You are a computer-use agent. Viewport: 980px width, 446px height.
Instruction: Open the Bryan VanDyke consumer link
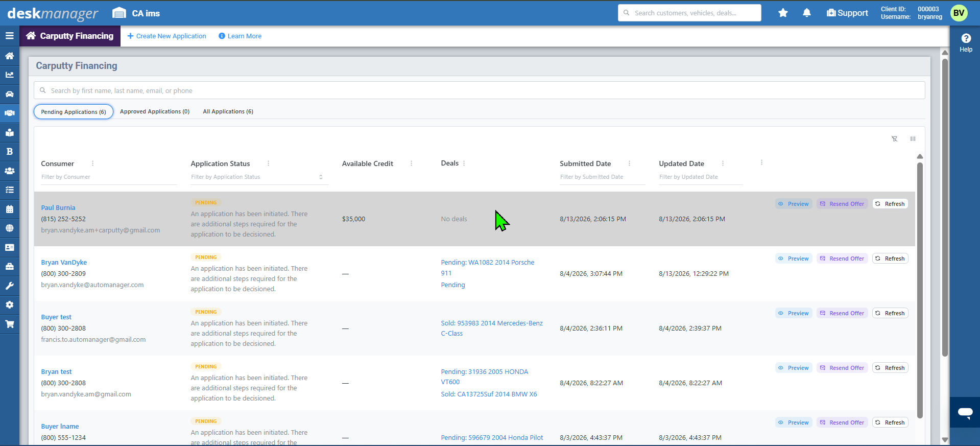pyautogui.click(x=64, y=263)
